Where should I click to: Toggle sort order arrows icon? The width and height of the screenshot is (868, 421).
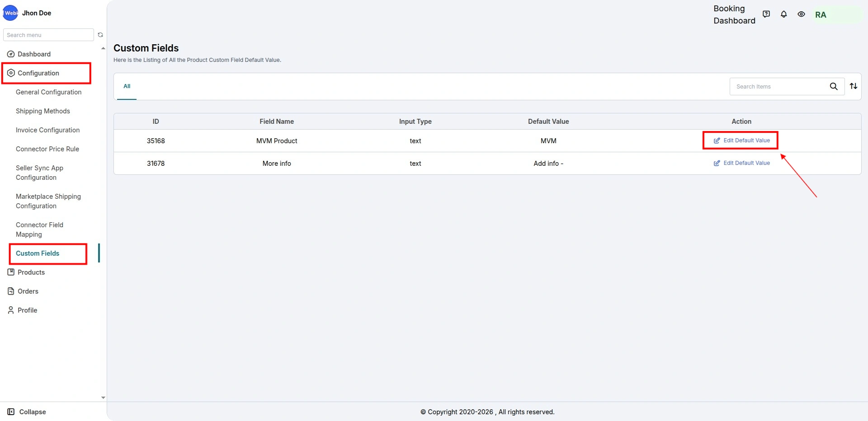pos(854,86)
